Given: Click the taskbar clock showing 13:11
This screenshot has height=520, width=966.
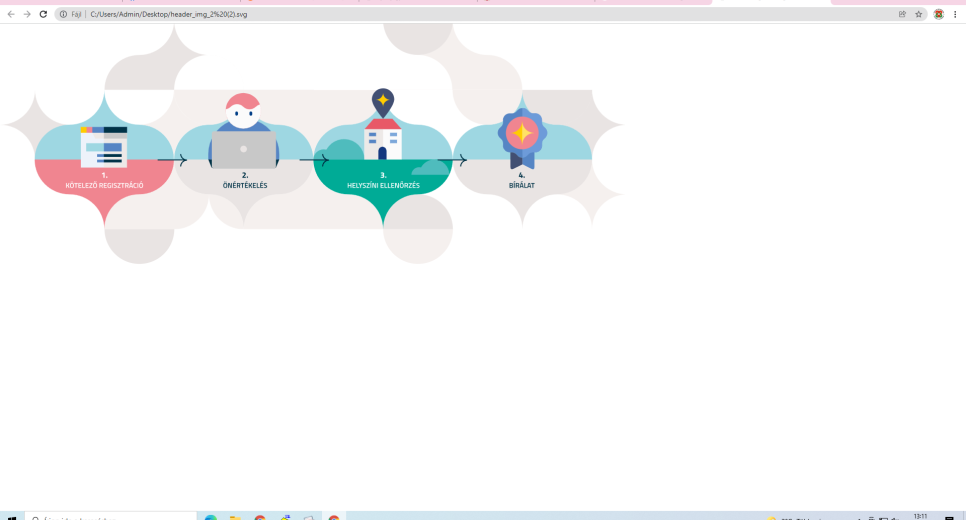Looking at the screenshot, I should [920, 516].
